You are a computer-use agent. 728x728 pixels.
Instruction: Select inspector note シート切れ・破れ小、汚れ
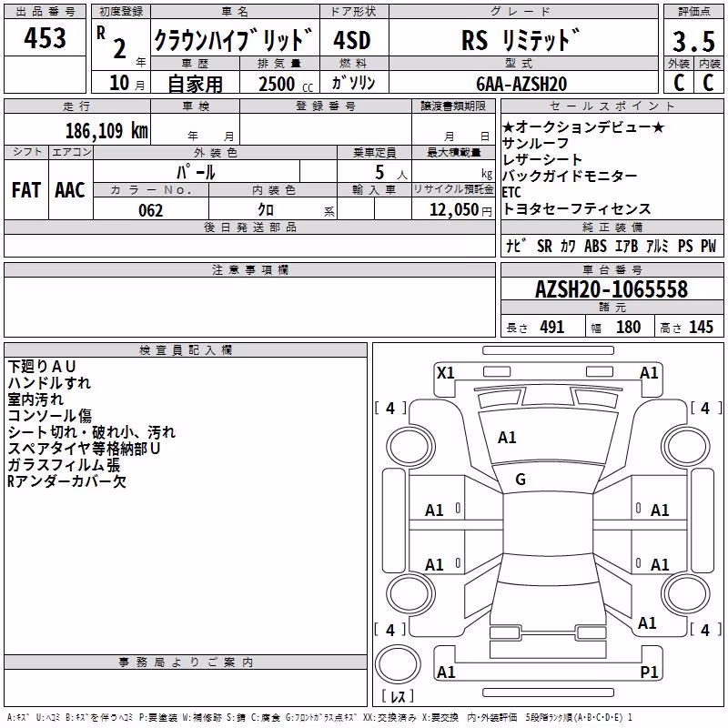(x=92, y=432)
